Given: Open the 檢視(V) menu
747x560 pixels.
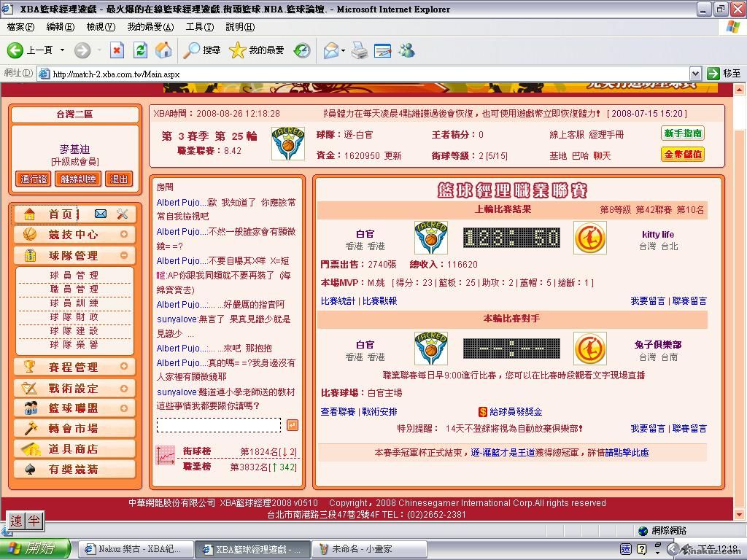Looking at the screenshot, I should (101, 27).
